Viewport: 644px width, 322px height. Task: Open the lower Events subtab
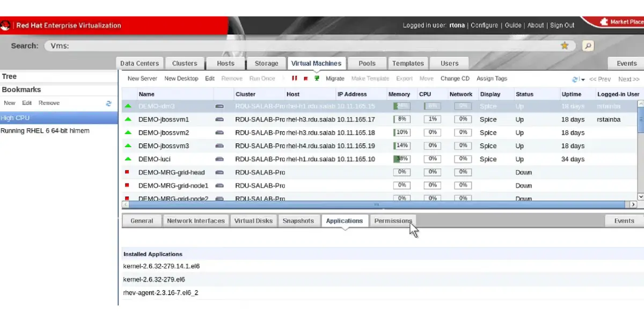click(x=624, y=221)
